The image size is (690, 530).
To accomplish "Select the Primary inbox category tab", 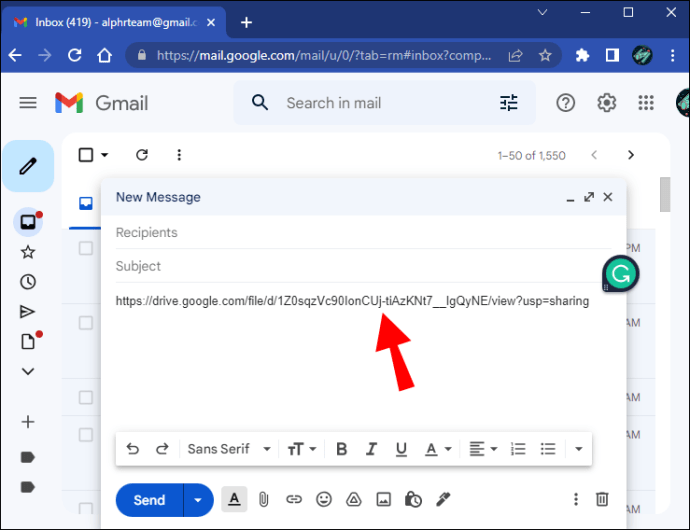I will click(x=85, y=203).
